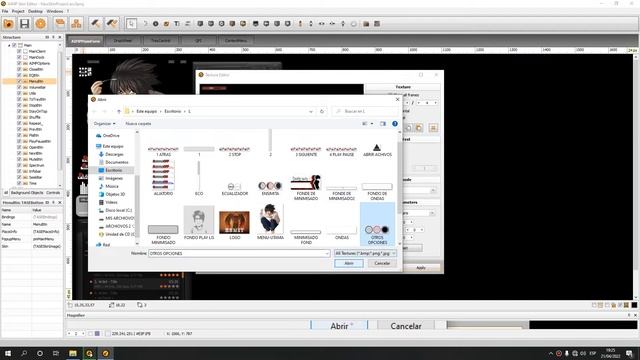The image size is (640, 360).
Task: Toggle the Spectrum checkbox in Structure
Action: pyautogui.click(x=19, y=165)
